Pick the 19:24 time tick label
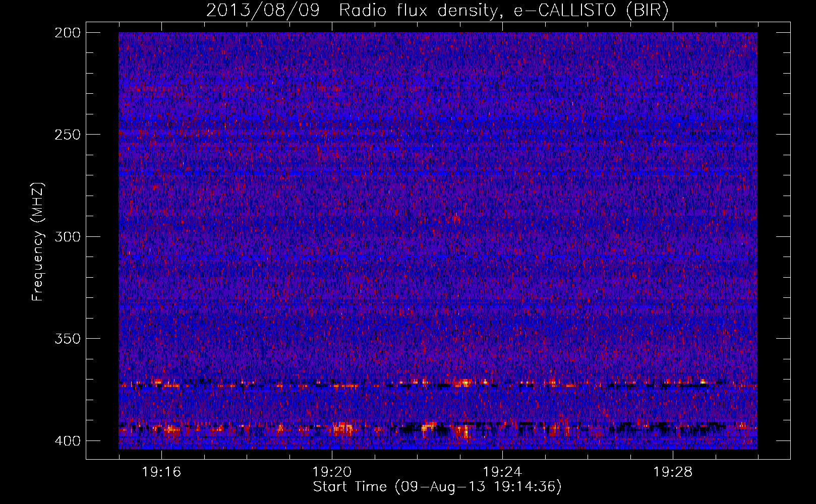The image size is (816, 504). 502,472
